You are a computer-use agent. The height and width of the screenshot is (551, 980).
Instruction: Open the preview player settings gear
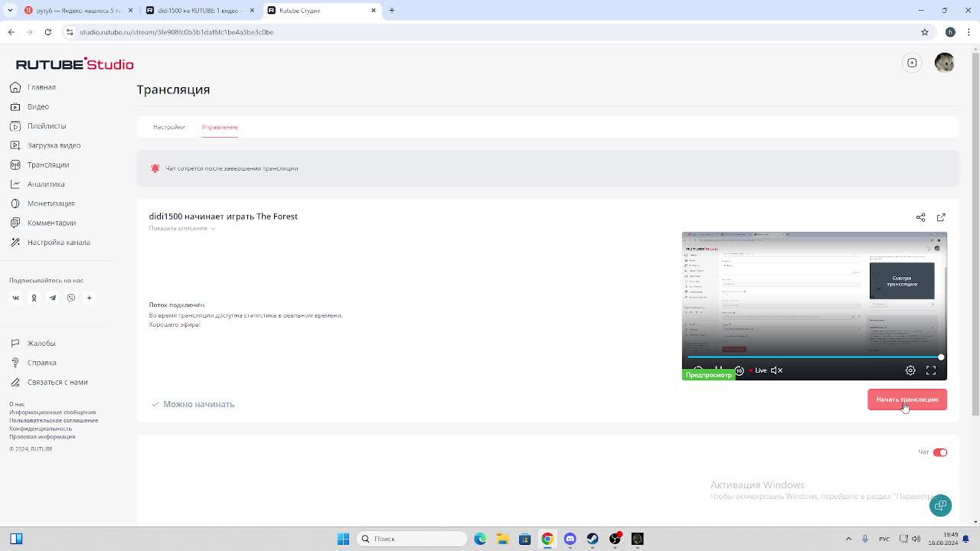click(910, 370)
